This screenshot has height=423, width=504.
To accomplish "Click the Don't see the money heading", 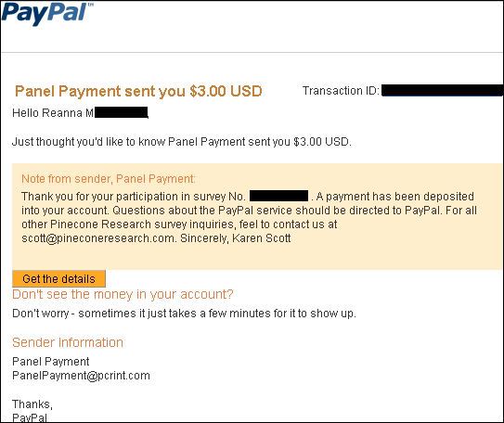I will [123, 294].
